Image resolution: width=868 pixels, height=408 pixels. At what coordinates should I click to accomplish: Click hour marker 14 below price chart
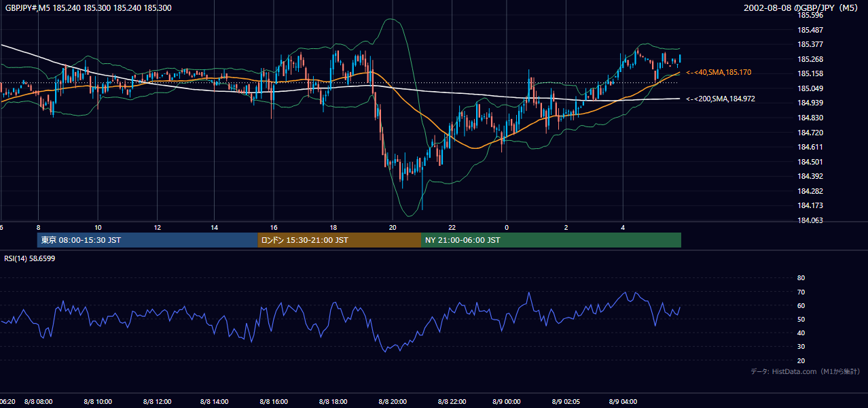tap(214, 227)
